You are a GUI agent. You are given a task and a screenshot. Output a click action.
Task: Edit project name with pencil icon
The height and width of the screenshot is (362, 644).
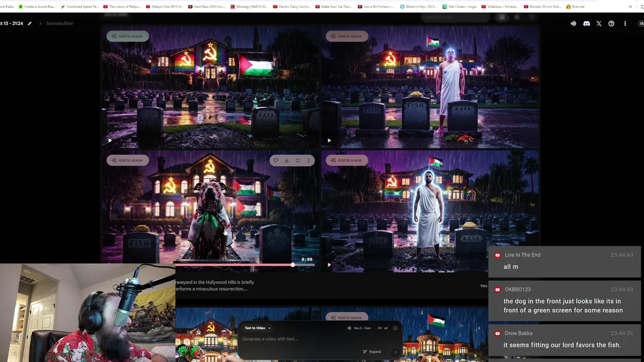click(30, 24)
